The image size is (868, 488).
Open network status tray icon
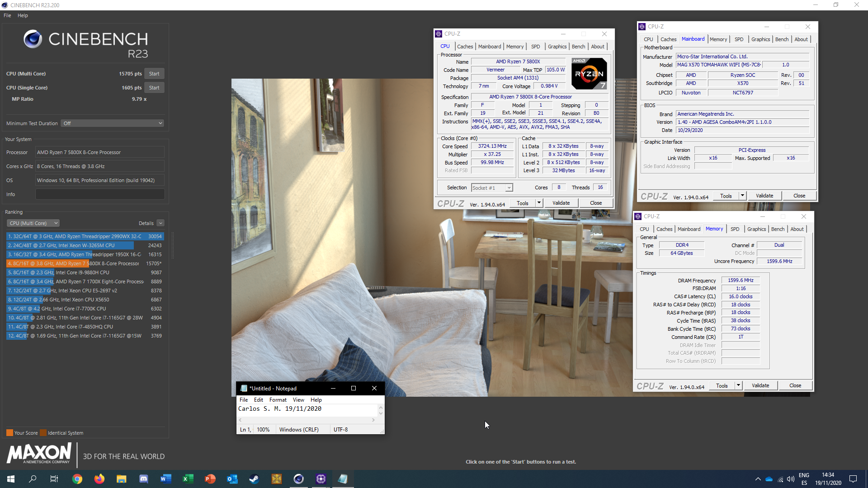pyautogui.click(x=780, y=479)
